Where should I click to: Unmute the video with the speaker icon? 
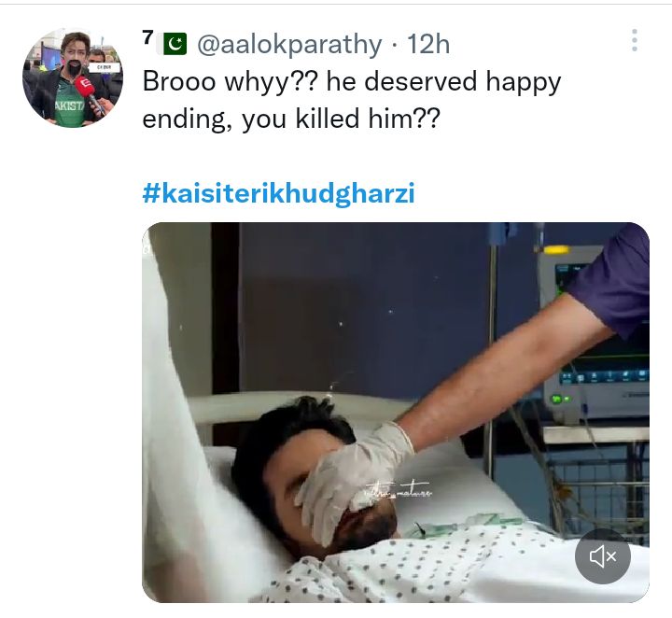click(602, 556)
